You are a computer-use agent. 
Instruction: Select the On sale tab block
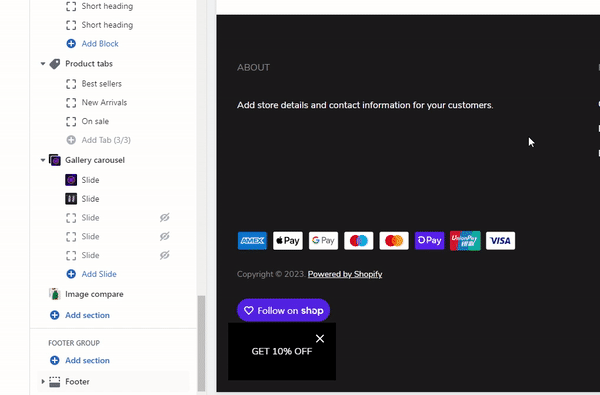click(x=95, y=121)
